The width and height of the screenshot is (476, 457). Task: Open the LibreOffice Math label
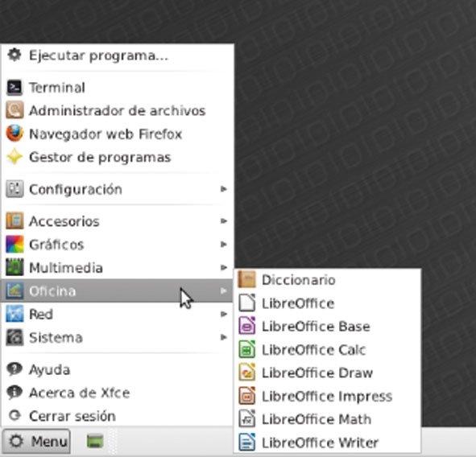click(x=317, y=419)
